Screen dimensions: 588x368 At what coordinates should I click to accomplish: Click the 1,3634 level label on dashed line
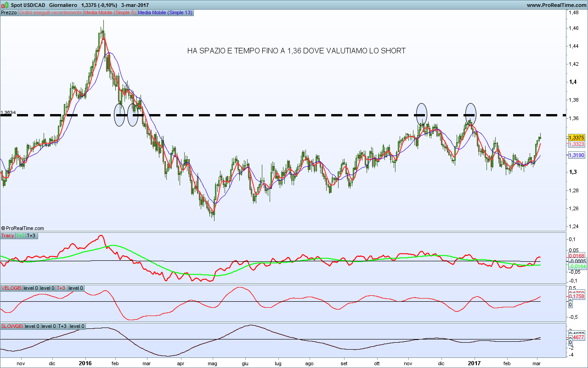tap(8, 113)
